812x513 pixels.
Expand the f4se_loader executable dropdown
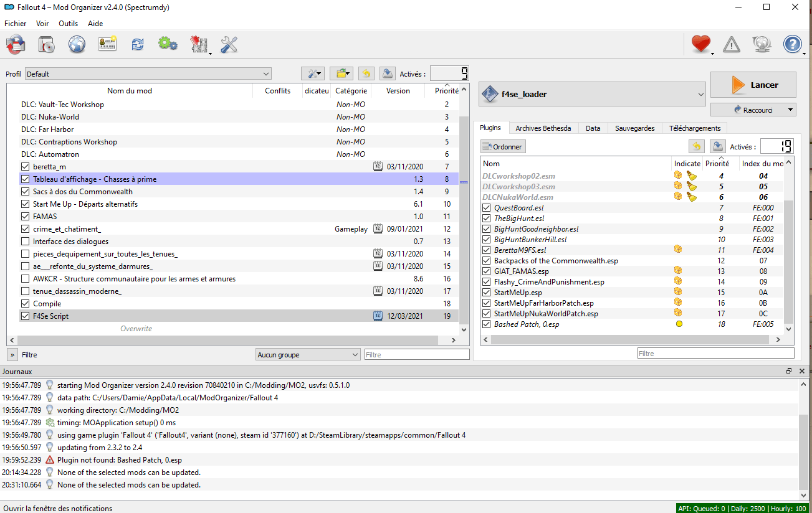pyautogui.click(x=592, y=95)
